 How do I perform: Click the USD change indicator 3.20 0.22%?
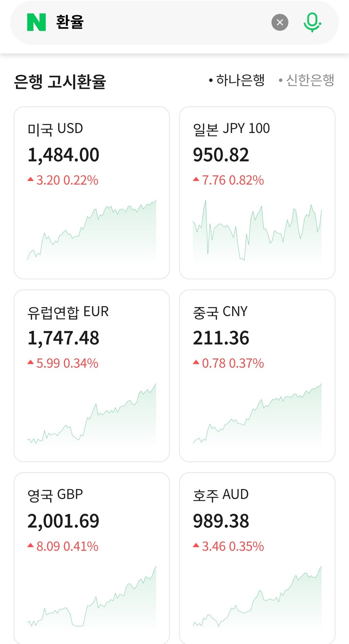[x=63, y=180]
